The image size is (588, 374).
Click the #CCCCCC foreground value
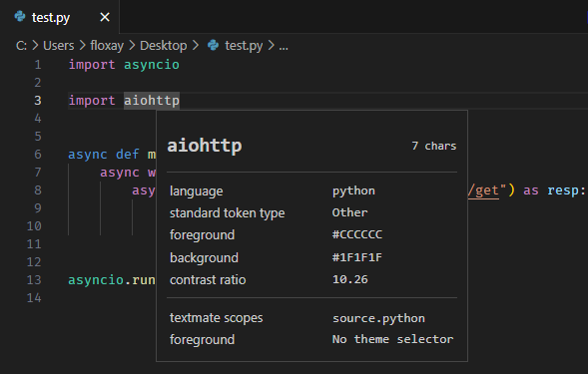point(357,234)
